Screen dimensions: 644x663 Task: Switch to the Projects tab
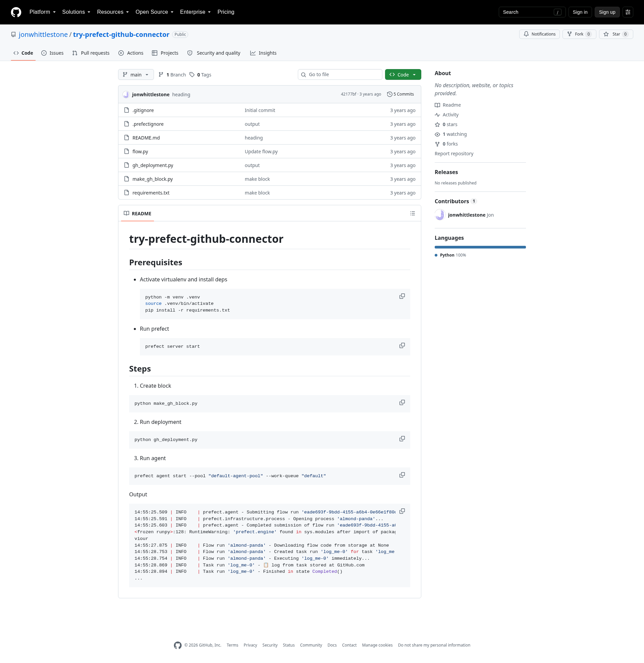click(165, 53)
